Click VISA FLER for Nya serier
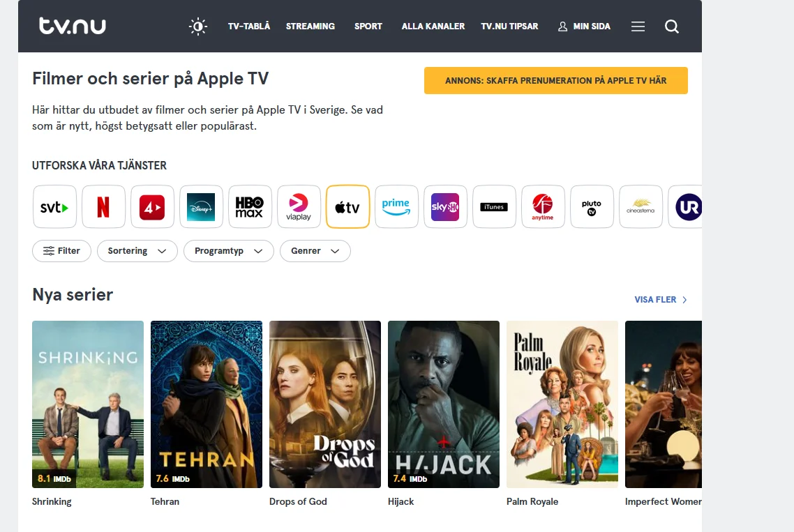Viewport: 794px width, 532px height. click(x=661, y=300)
